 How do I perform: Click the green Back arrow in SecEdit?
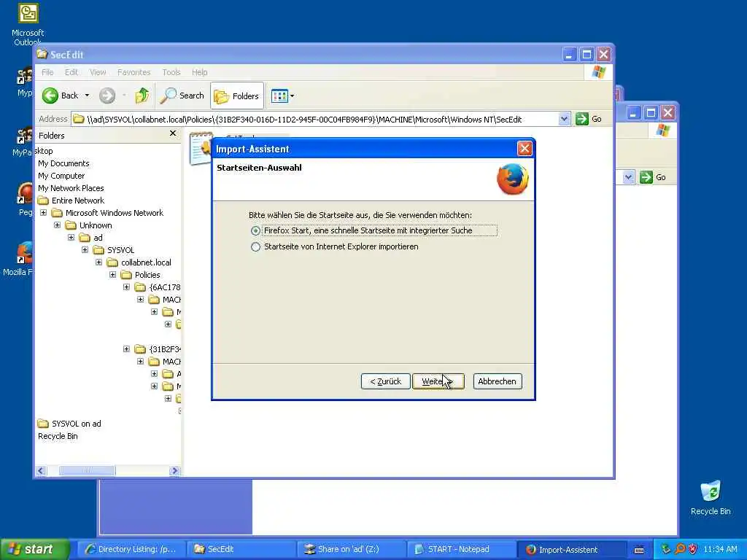pyautogui.click(x=50, y=96)
